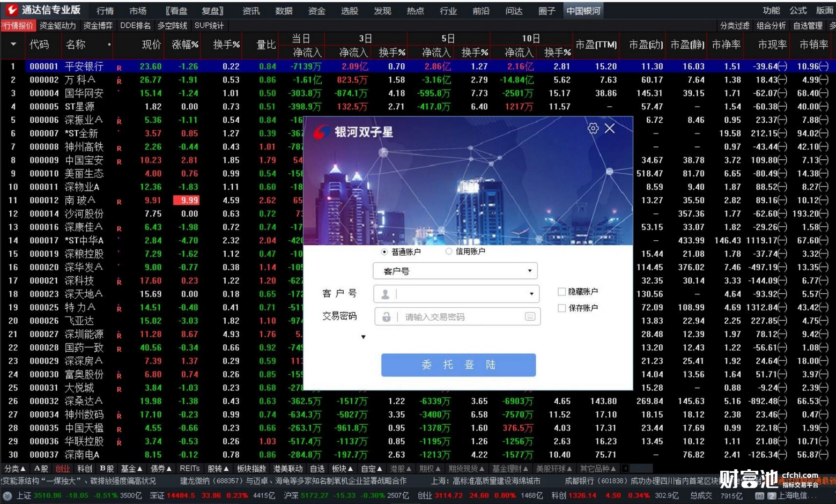Viewport: 836px width, 504px height.
Task: Expand the 股转▲ bottom tab menu
Action: [x=219, y=469]
